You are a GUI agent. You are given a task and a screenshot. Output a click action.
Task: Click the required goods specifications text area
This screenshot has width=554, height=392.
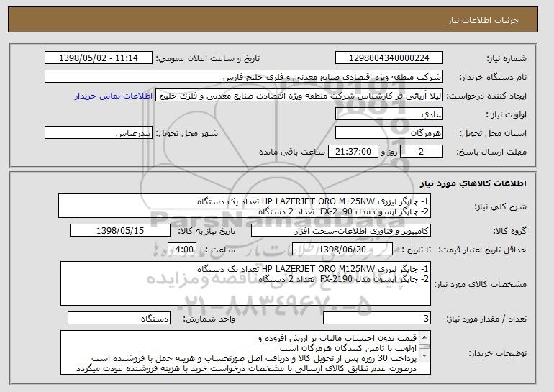tap(245, 283)
